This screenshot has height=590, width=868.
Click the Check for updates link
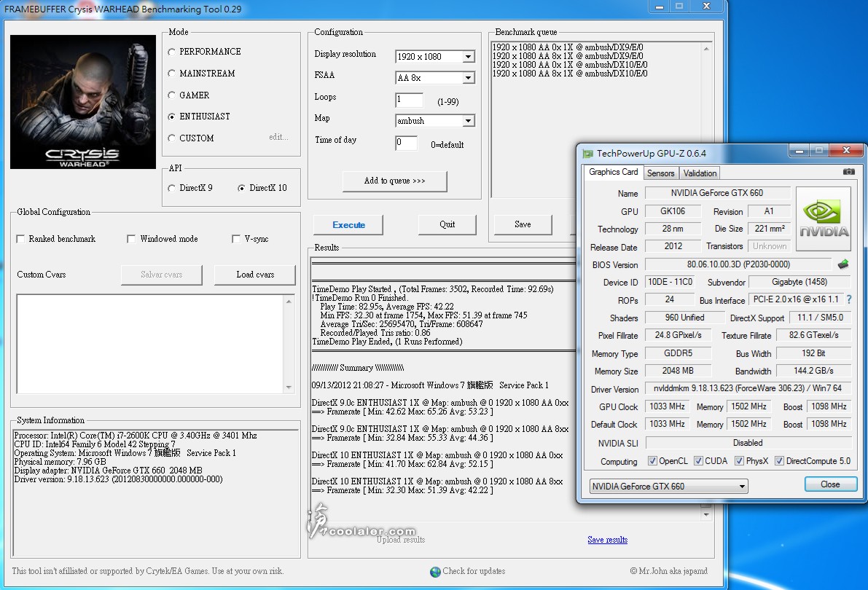coord(474,571)
